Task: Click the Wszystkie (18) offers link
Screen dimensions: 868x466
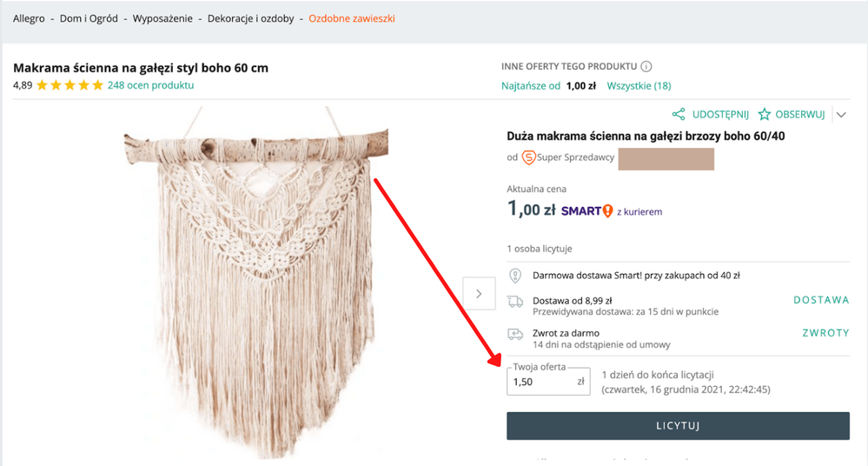Action: [639, 85]
